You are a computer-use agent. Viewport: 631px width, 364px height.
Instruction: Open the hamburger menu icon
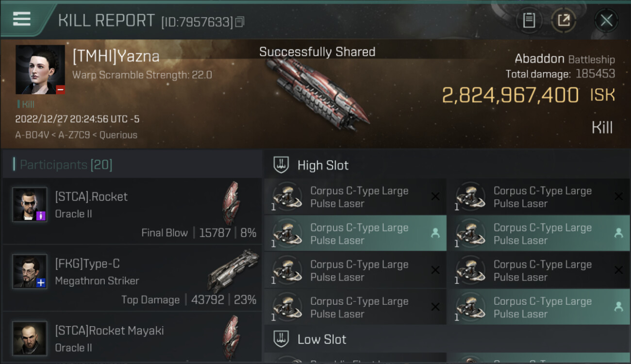pyautogui.click(x=22, y=19)
